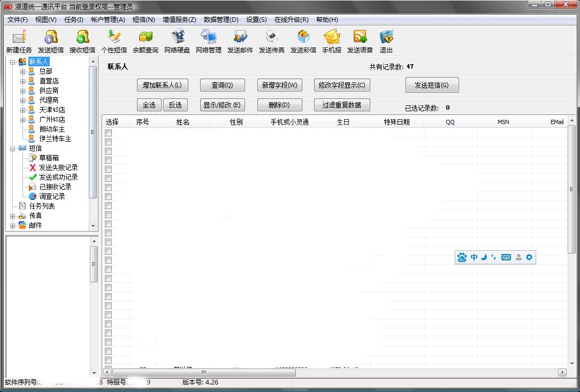Click the 新增字段(W) button
The height and width of the screenshot is (392, 580).
coord(280,85)
